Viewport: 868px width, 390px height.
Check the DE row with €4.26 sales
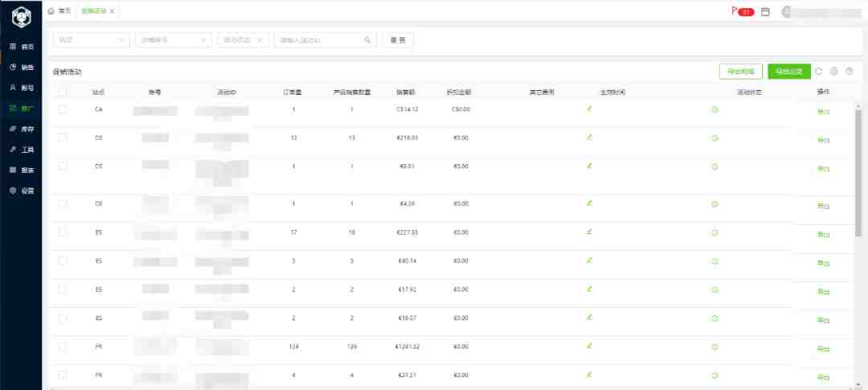coord(62,203)
